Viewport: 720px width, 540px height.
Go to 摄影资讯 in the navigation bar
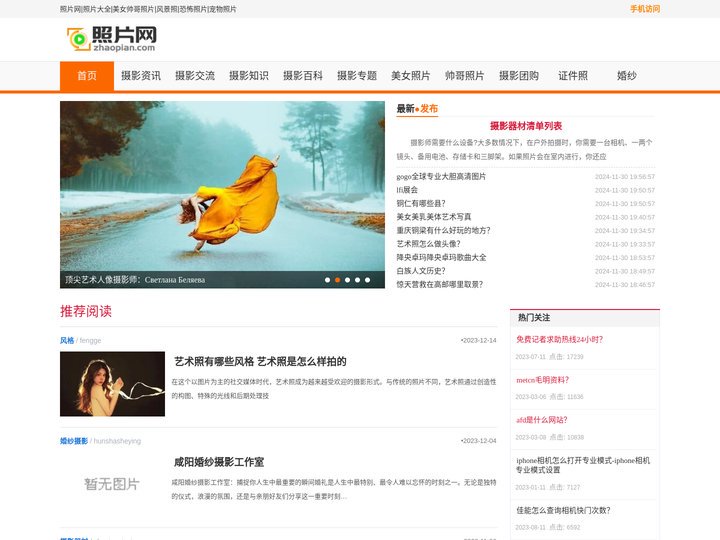pos(141,76)
